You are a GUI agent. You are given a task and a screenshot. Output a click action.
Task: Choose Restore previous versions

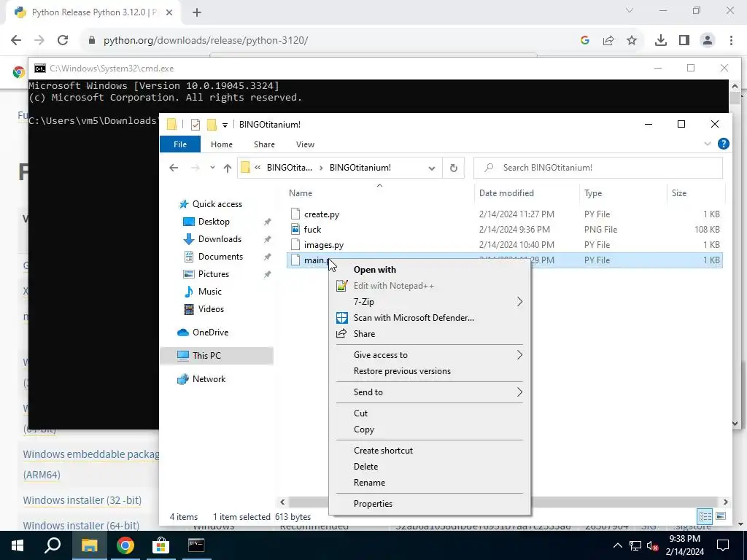point(402,371)
